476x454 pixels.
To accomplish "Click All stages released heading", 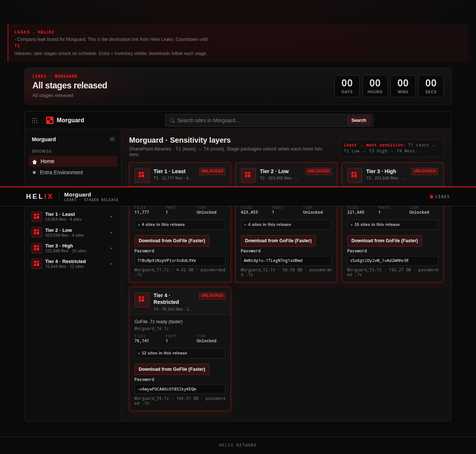I will point(70,85).
